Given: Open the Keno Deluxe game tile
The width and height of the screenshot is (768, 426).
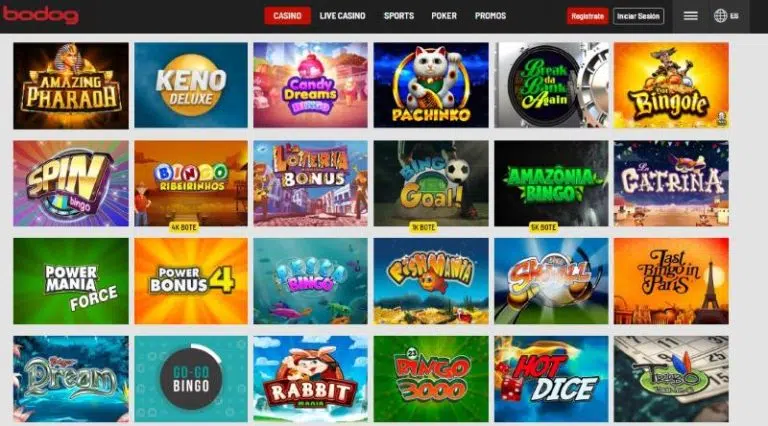Looking at the screenshot, I should tap(191, 85).
